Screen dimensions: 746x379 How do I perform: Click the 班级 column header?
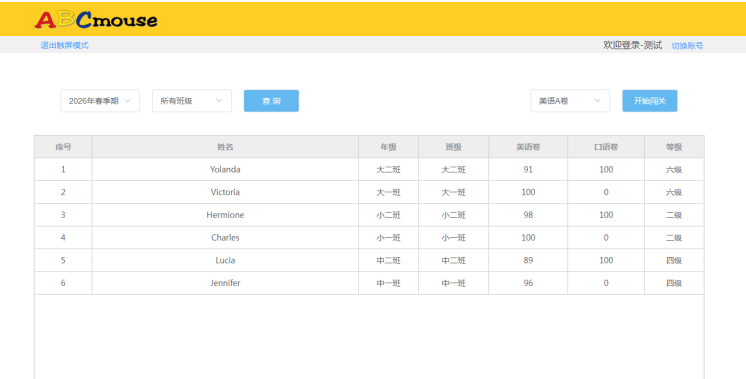pos(453,147)
